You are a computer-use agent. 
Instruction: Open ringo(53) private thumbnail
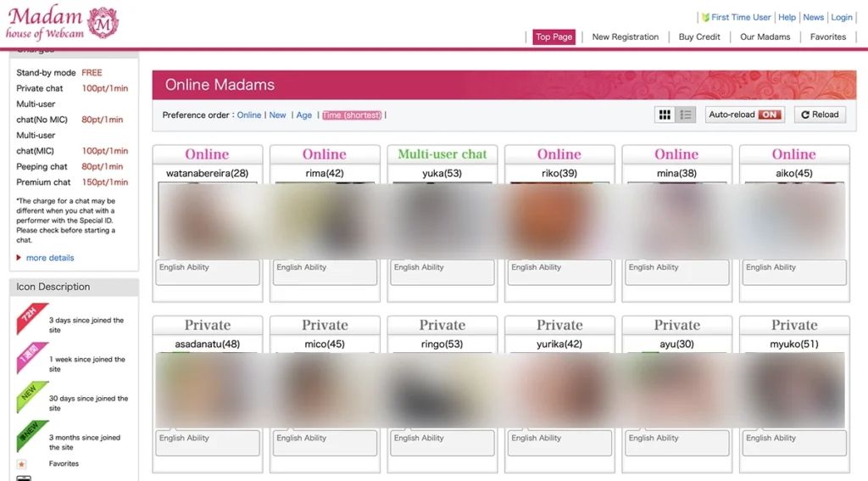point(442,390)
